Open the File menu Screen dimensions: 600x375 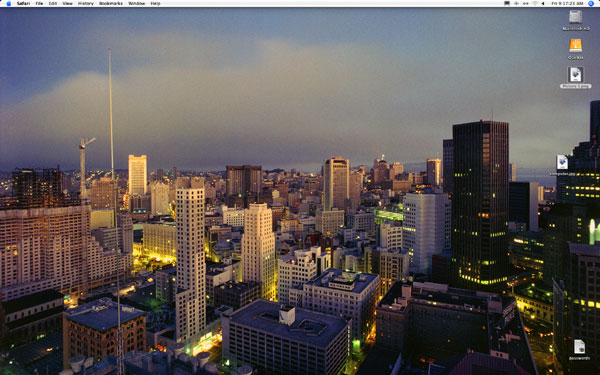tap(39, 3)
